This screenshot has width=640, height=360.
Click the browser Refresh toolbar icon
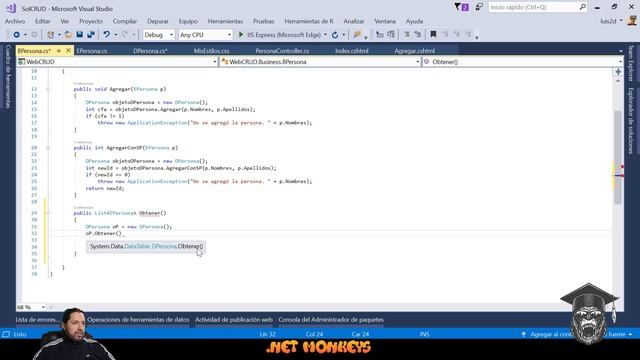pyautogui.click(x=335, y=35)
